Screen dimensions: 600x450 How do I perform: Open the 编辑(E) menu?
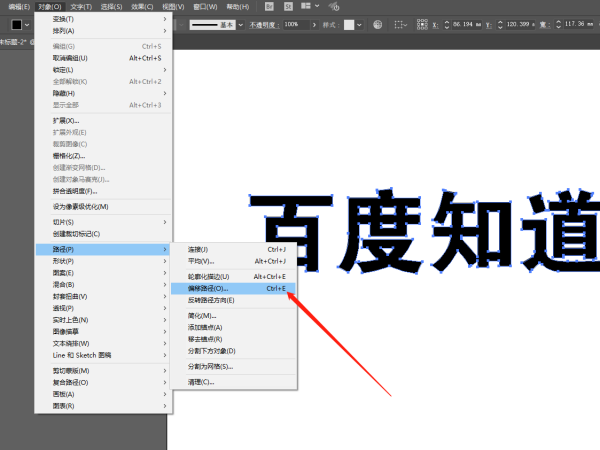19,7
